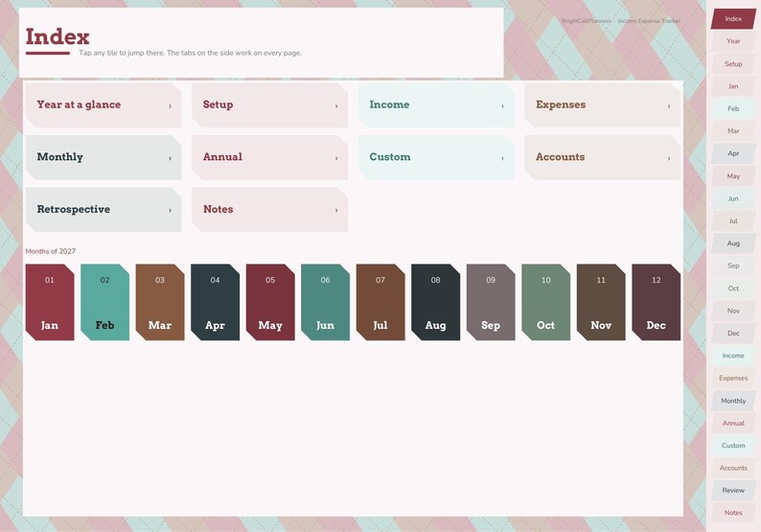Open the Notes side tab
The width and height of the screenshot is (761, 532).
point(733,513)
